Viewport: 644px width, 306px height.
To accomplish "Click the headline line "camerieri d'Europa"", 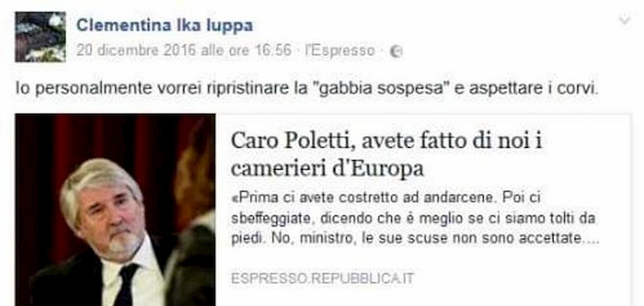I will pos(327,168).
